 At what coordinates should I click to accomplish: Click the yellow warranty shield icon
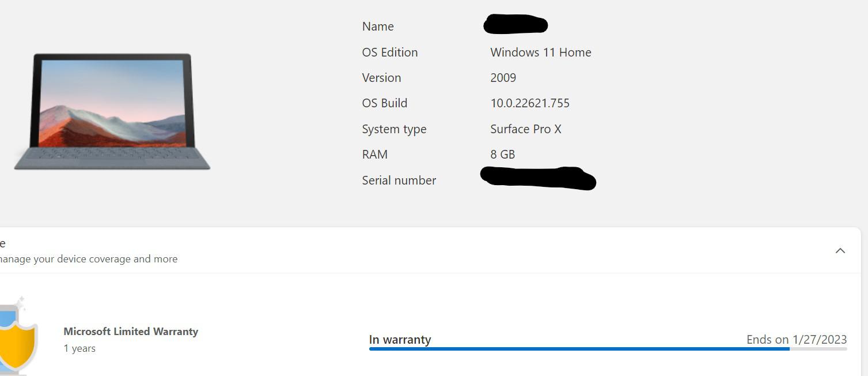18,341
